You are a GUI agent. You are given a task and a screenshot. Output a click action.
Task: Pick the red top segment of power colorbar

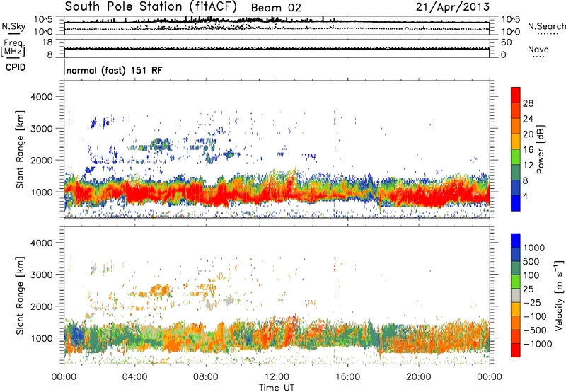point(516,96)
